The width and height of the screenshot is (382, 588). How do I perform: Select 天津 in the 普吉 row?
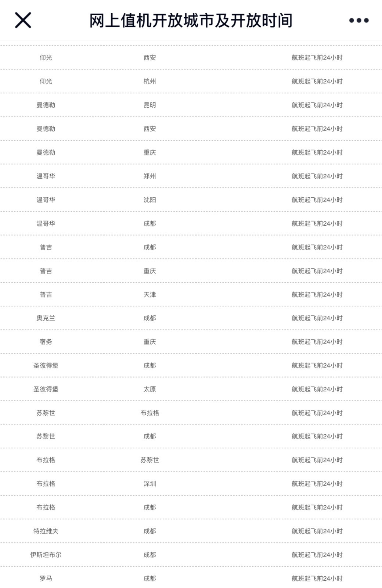pyautogui.click(x=149, y=294)
